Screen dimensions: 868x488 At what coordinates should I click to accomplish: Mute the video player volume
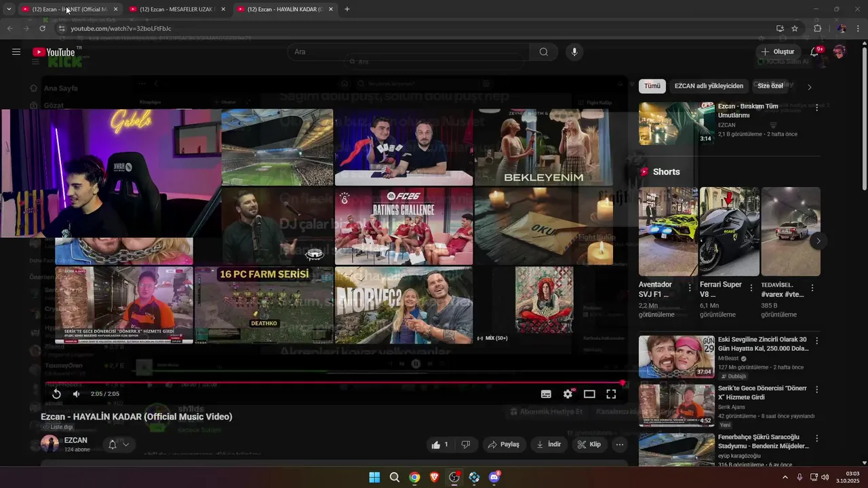77,394
